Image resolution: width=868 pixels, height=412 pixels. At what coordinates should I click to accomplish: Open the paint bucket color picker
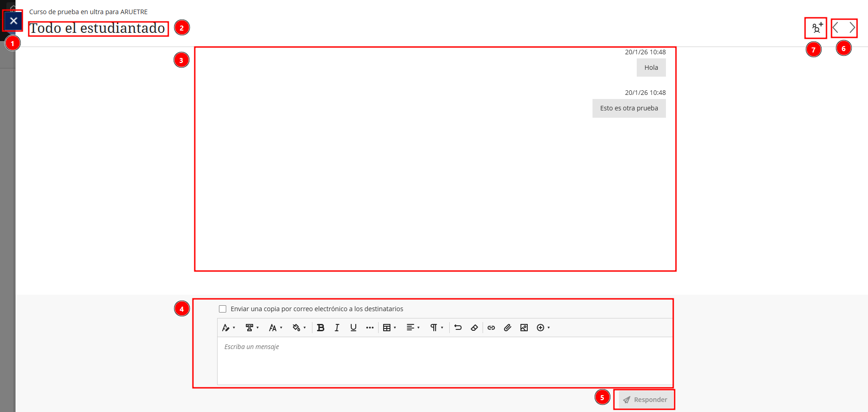299,328
